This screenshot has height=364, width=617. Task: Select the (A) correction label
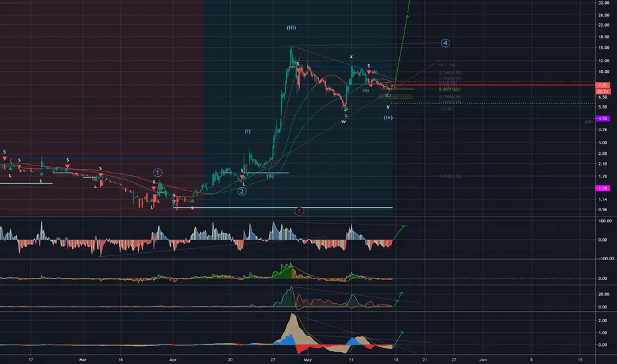(x=366, y=91)
